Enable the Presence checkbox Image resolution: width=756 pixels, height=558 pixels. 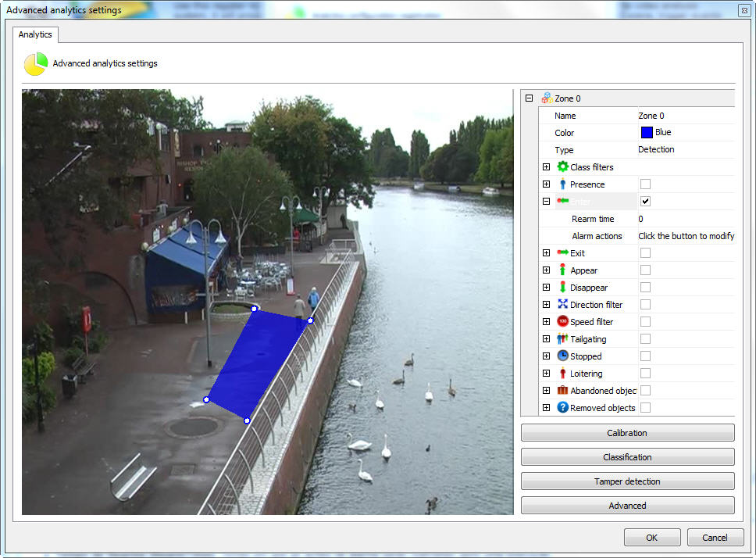click(645, 184)
